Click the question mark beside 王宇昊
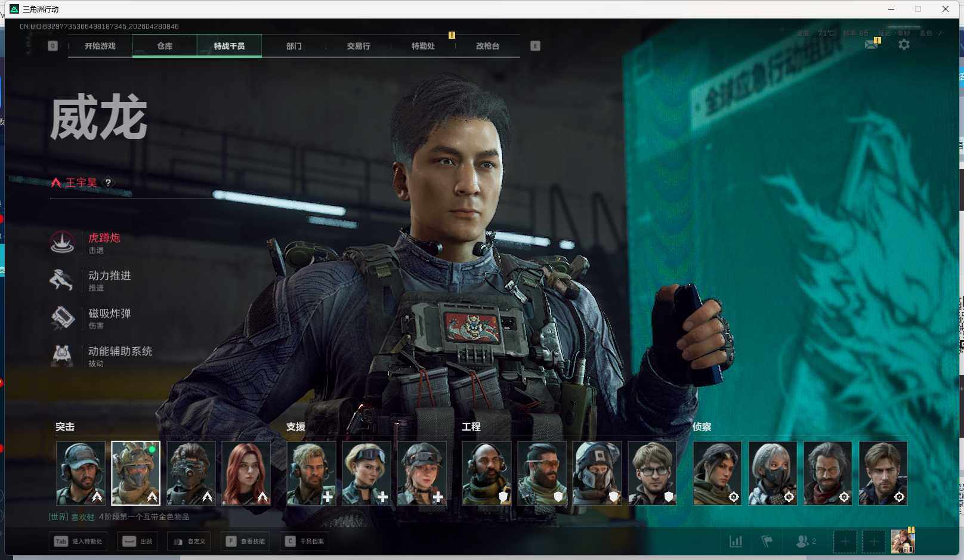Image resolution: width=964 pixels, height=560 pixels. 108,182
